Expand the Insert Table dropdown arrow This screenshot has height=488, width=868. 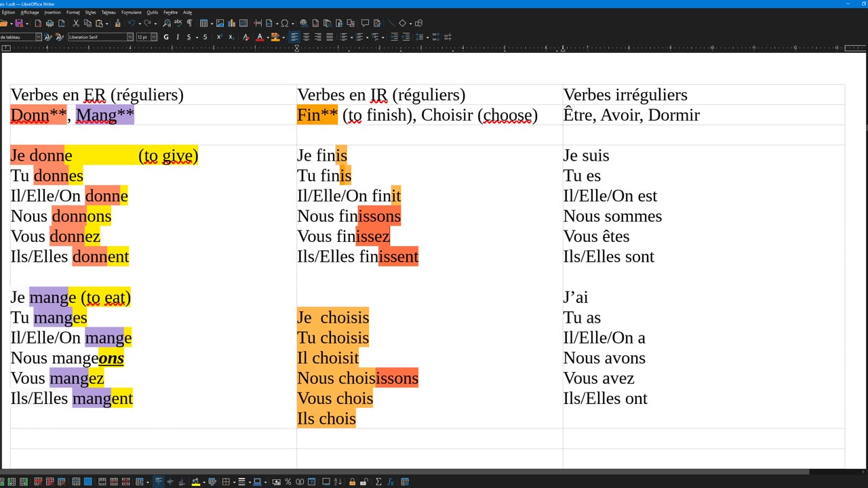point(211,23)
